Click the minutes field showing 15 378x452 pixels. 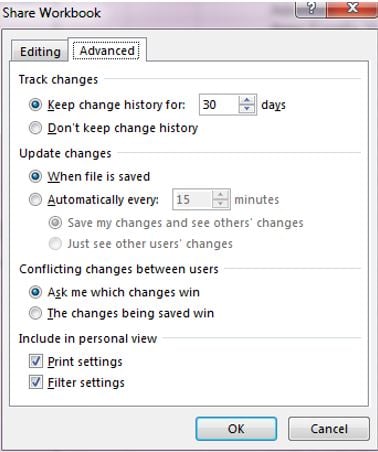click(x=193, y=200)
